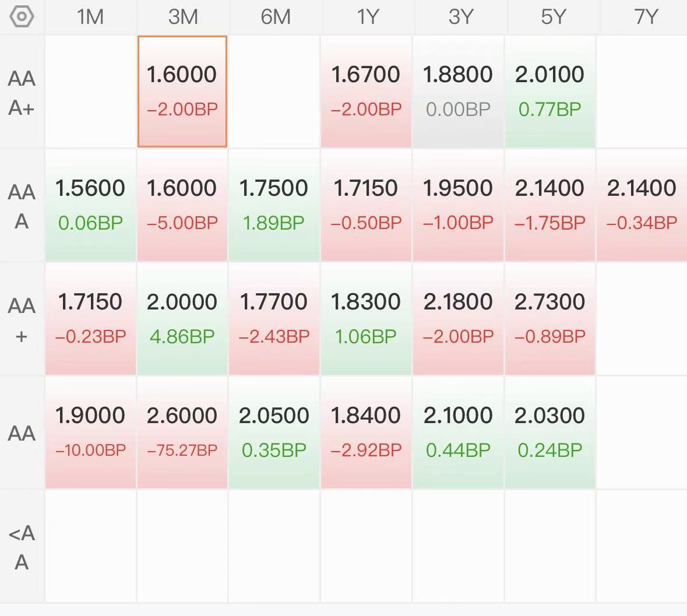Open the AA 6M cell 2.0500
This screenshot has height=616, width=687.
click(274, 433)
